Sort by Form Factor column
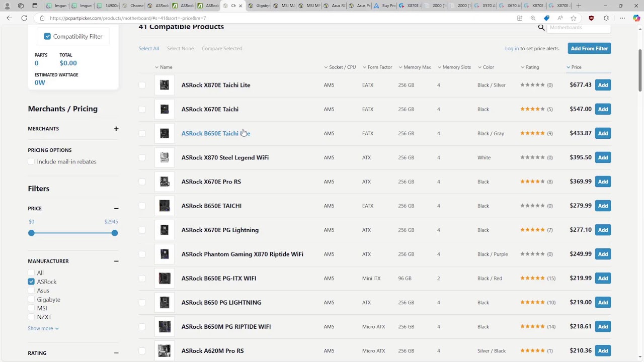644x362 pixels. [377, 67]
